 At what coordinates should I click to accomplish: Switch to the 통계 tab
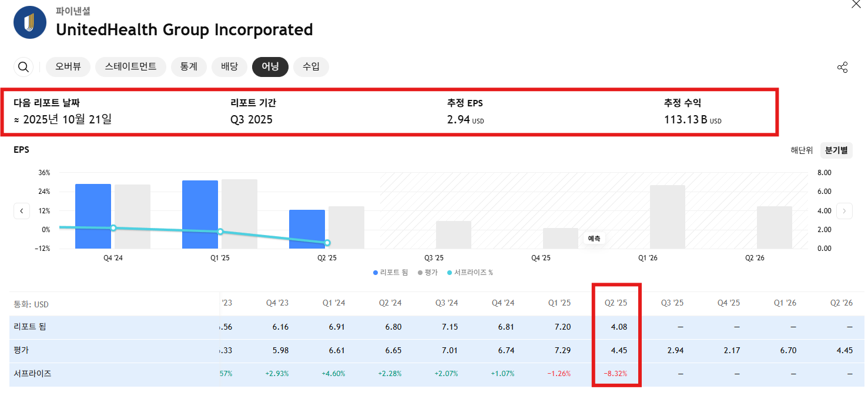pos(189,67)
